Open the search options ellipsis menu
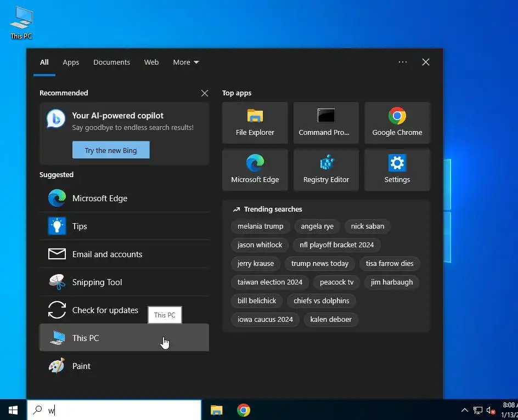 point(402,62)
